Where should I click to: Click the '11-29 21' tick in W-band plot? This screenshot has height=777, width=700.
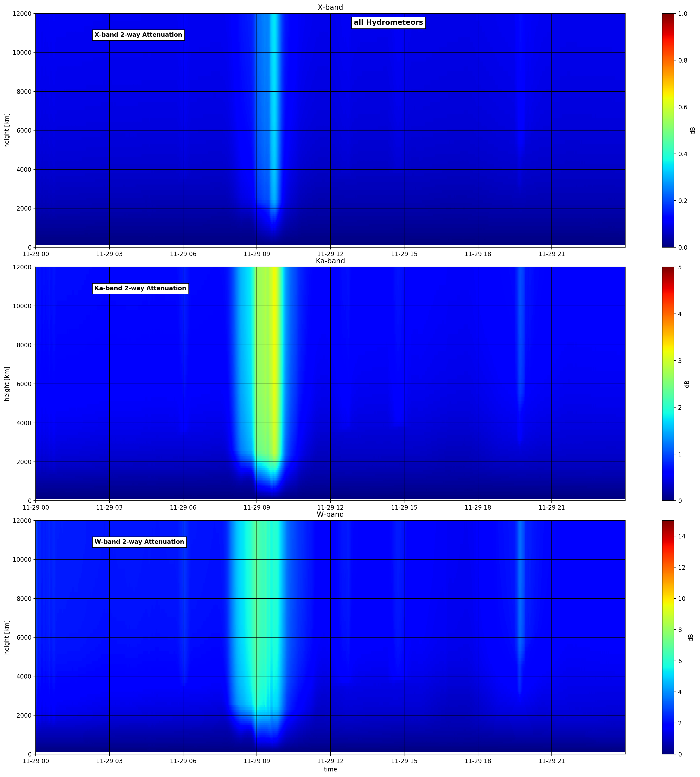(551, 761)
